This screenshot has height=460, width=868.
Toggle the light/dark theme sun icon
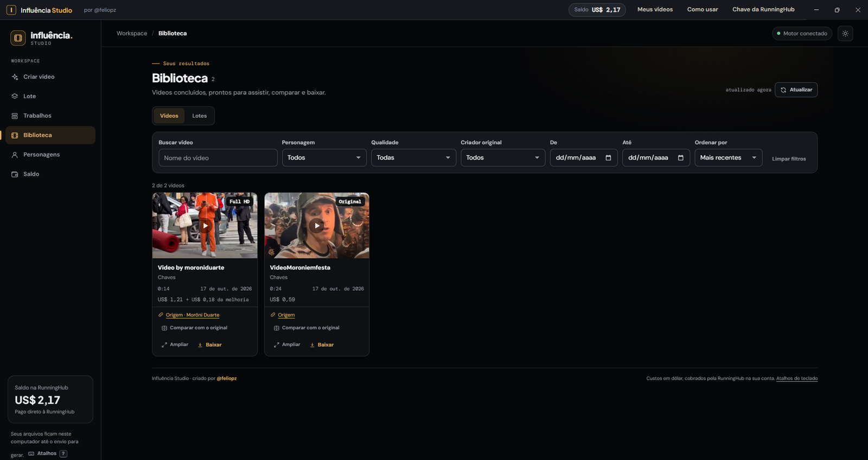pos(845,34)
